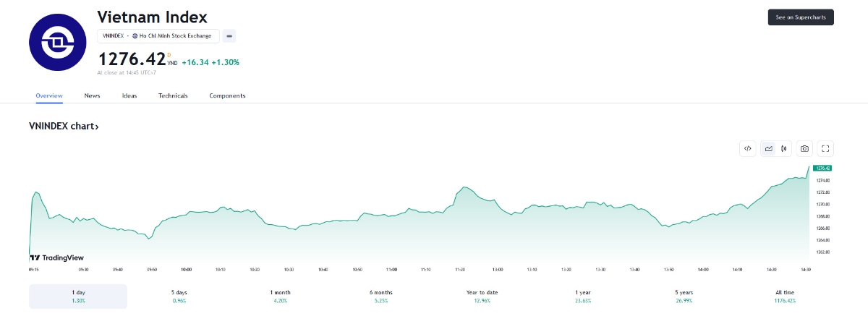Switch to the News tab
The width and height of the screenshot is (868, 324).
pyautogui.click(x=92, y=95)
